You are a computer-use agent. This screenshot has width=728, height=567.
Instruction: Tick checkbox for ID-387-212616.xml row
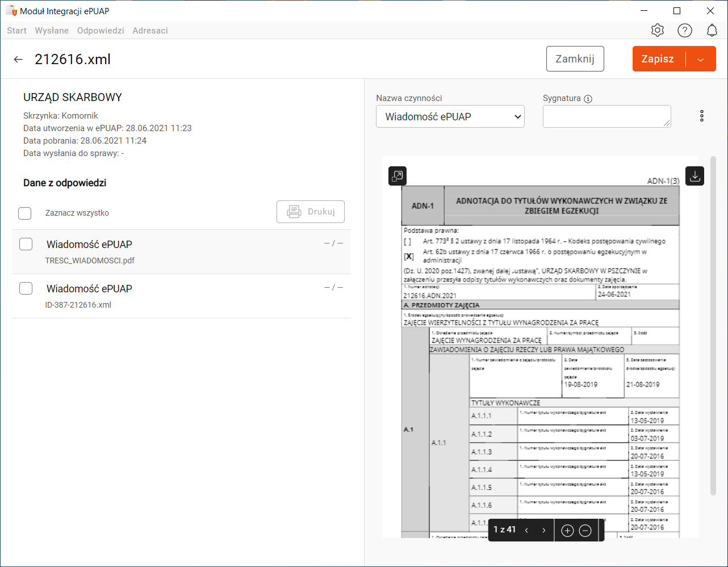[x=26, y=288]
